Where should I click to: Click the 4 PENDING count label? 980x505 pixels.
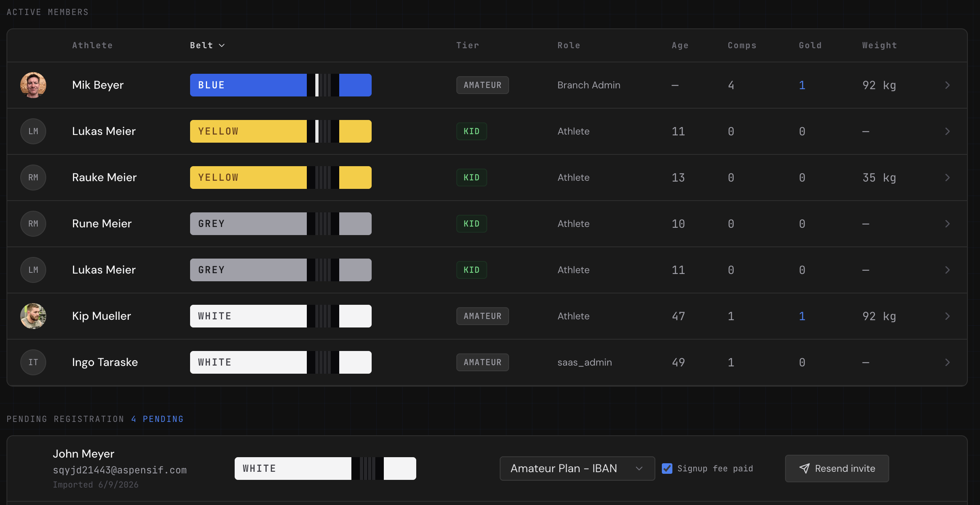[157, 419]
